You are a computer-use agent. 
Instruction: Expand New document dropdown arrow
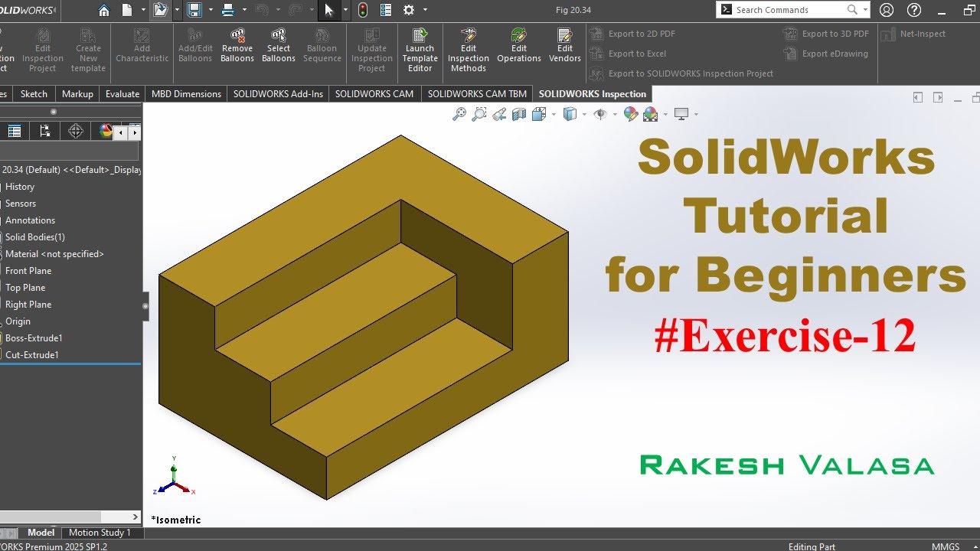[x=143, y=11]
